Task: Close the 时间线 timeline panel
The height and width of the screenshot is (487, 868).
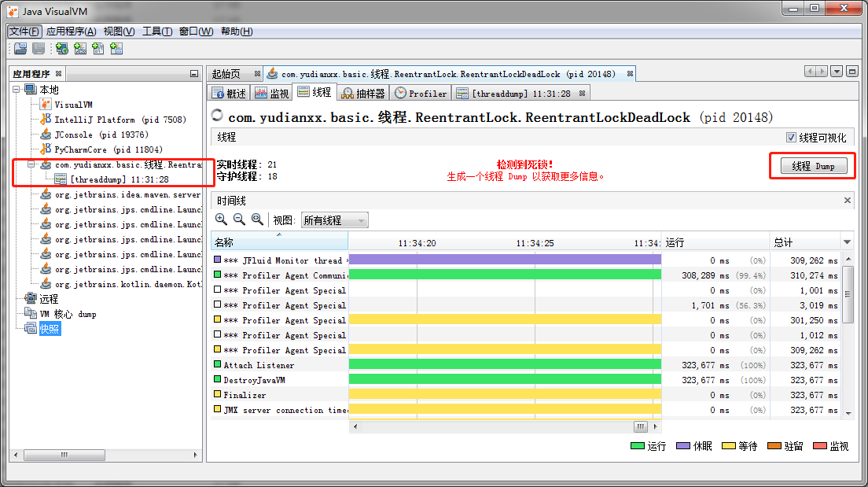Action: tap(846, 199)
